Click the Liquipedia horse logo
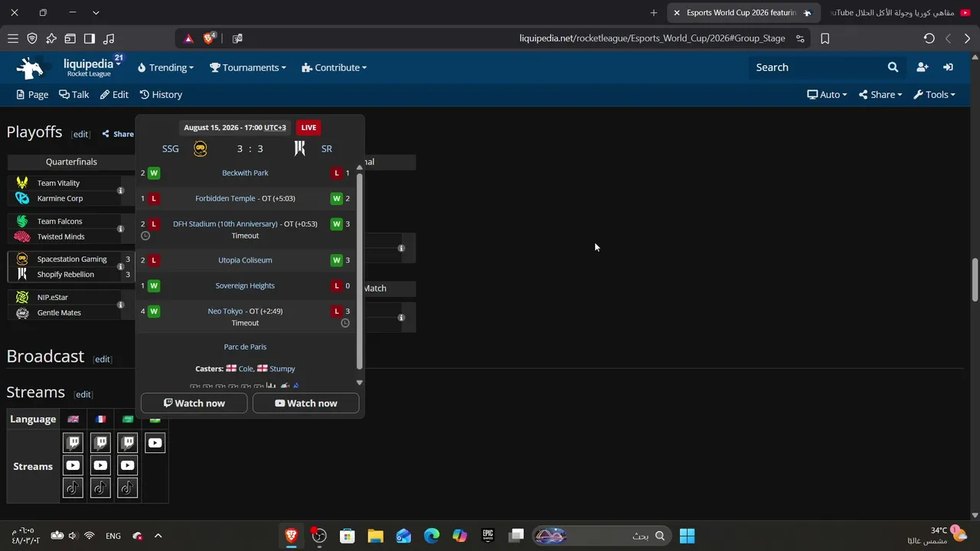The image size is (980, 551). [31, 67]
